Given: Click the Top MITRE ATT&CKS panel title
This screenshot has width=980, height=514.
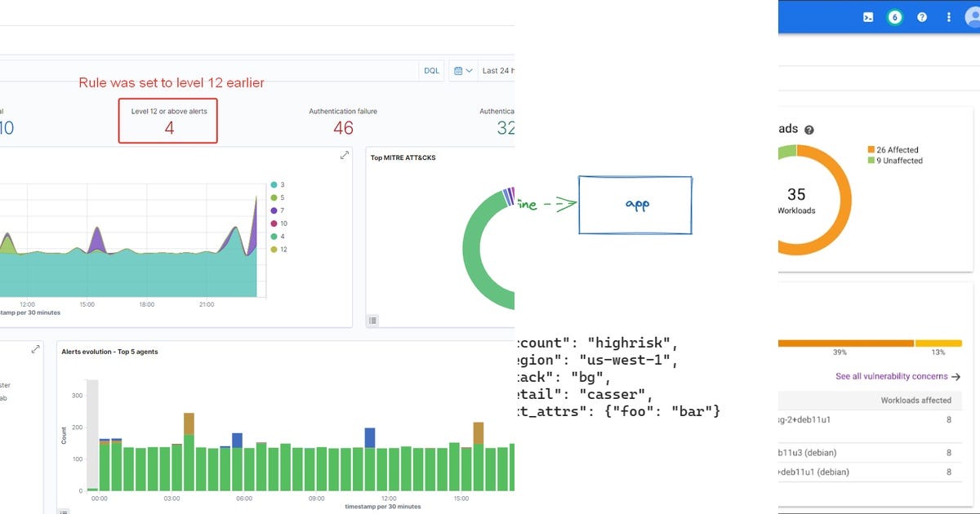Looking at the screenshot, I should (403, 157).
